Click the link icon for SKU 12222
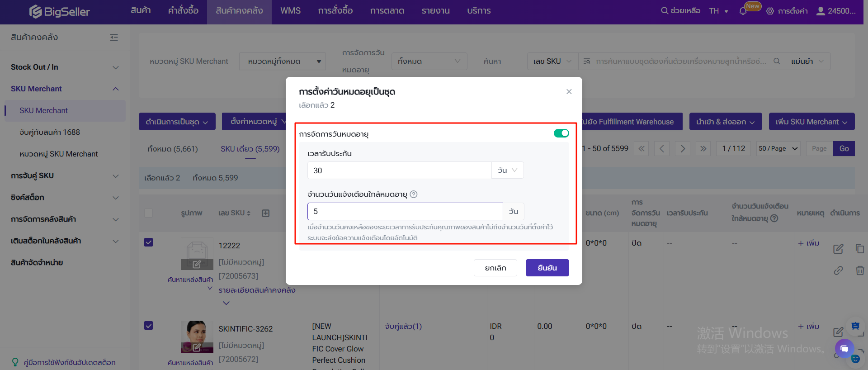This screenshot has width=868, height=370. [x=838, y=270]
